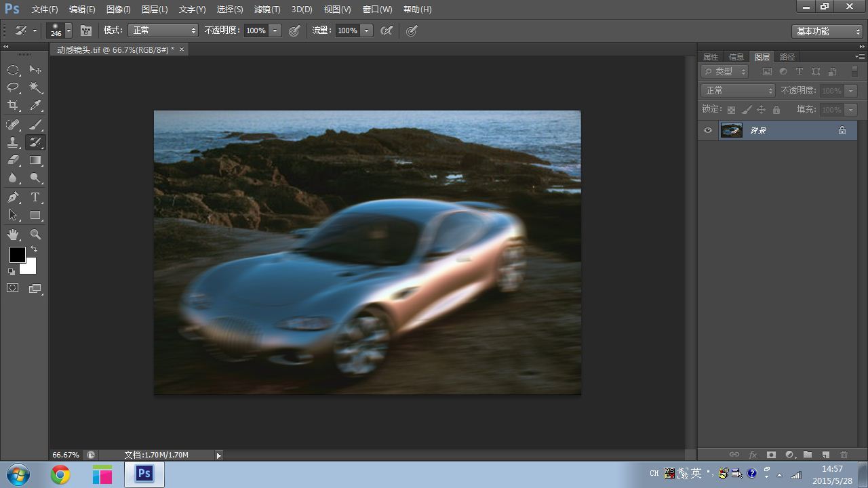Select the Horizontal Type tool

[35, 197]
